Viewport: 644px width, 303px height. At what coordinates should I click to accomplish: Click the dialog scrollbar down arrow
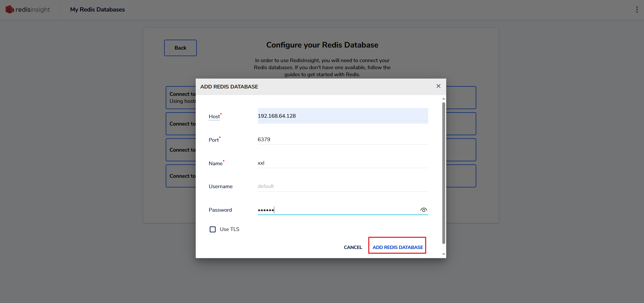click(x=443, y=254)
